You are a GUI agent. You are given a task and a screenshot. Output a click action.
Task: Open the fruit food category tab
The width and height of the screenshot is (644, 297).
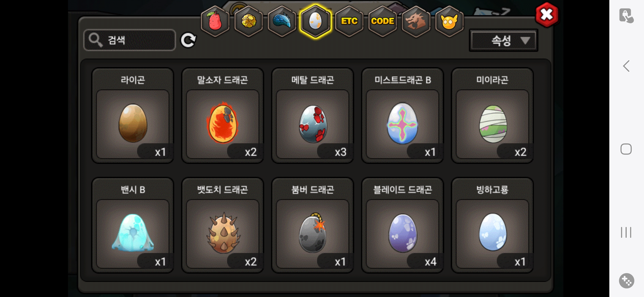tap(215, 21)
